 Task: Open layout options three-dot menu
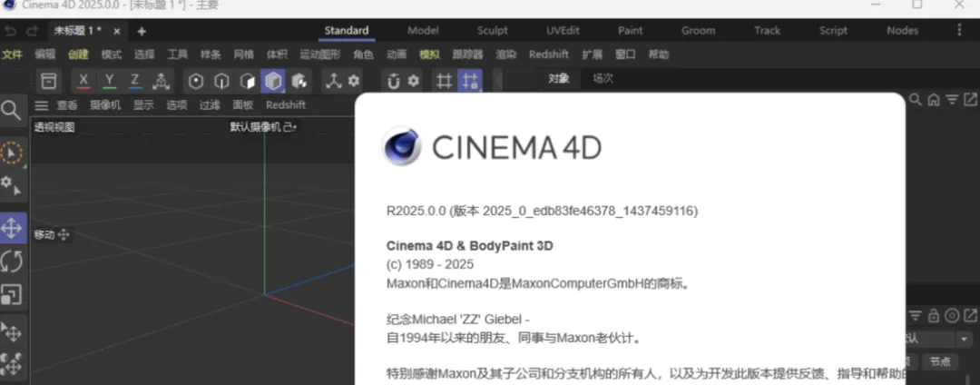click(x=959, y=31)
